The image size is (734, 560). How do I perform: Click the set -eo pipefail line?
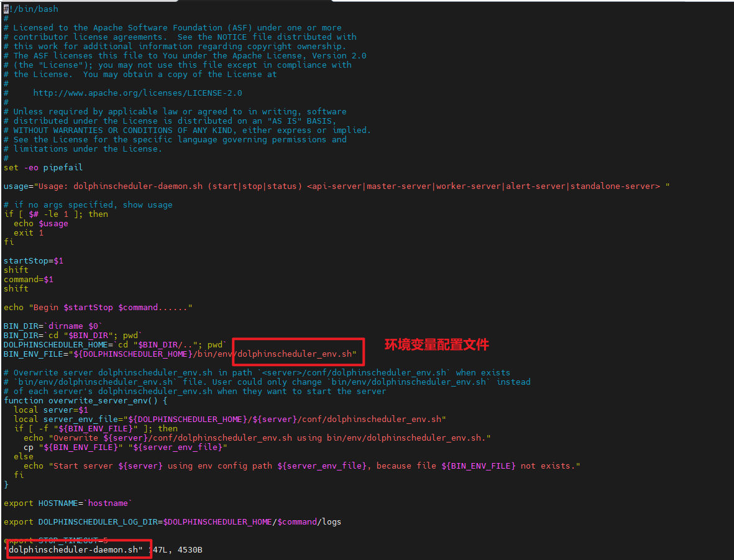coord(41,167)
